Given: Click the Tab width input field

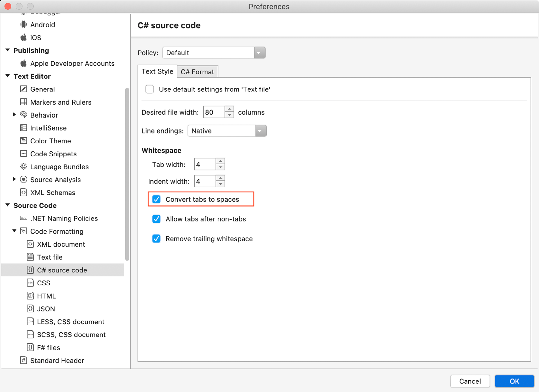Looking at the screenshot, I should 205,164.
